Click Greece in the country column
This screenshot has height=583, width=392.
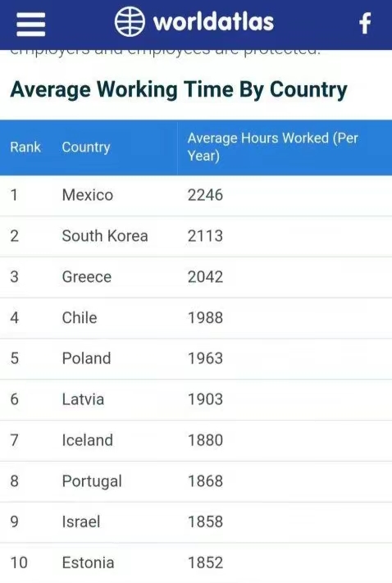[x=87, y=277]
